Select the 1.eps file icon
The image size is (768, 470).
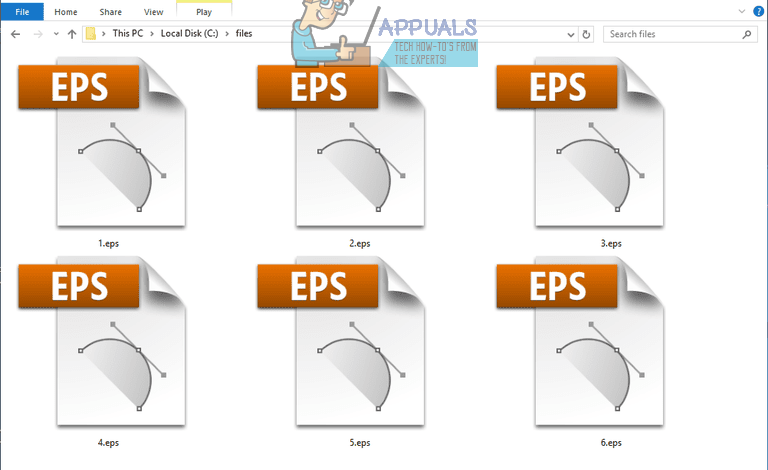tap(102, 142)
